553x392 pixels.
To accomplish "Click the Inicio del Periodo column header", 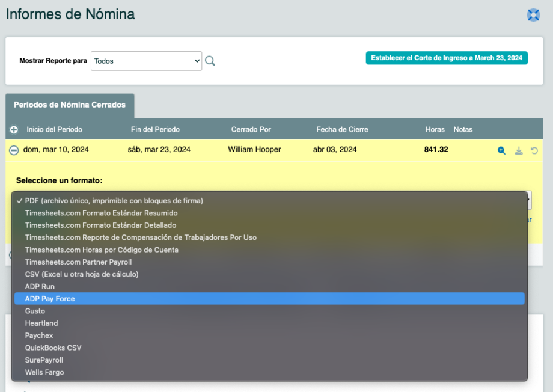I will (x=54, y=130).
